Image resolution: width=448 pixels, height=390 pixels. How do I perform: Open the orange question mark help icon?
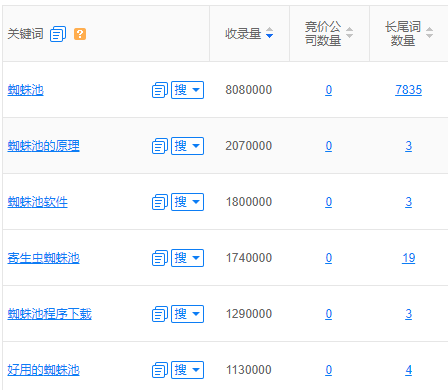[80, 34]
